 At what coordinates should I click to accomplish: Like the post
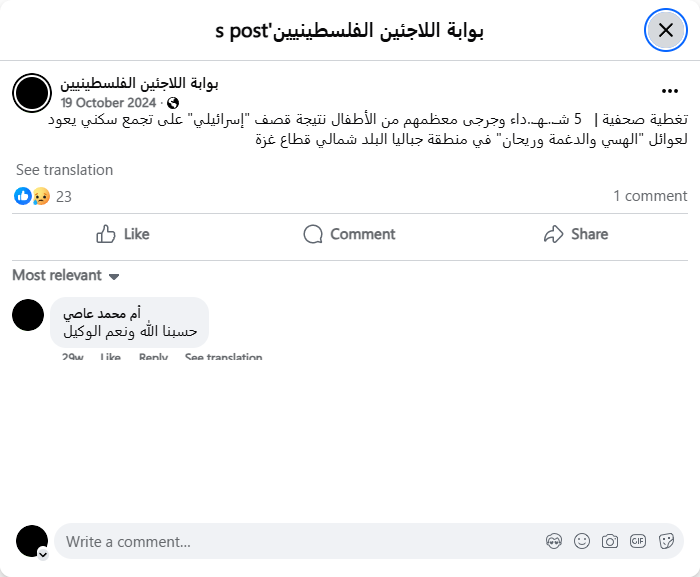point(123,234)
